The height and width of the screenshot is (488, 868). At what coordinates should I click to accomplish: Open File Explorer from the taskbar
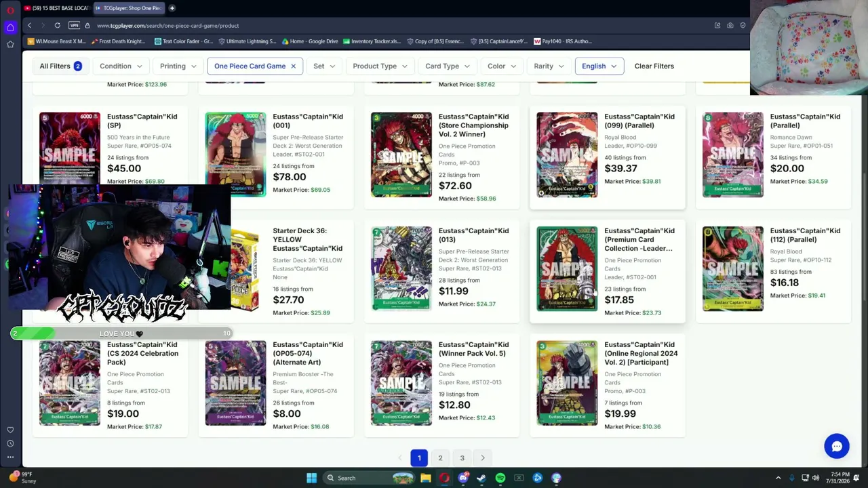click(425, 478)
